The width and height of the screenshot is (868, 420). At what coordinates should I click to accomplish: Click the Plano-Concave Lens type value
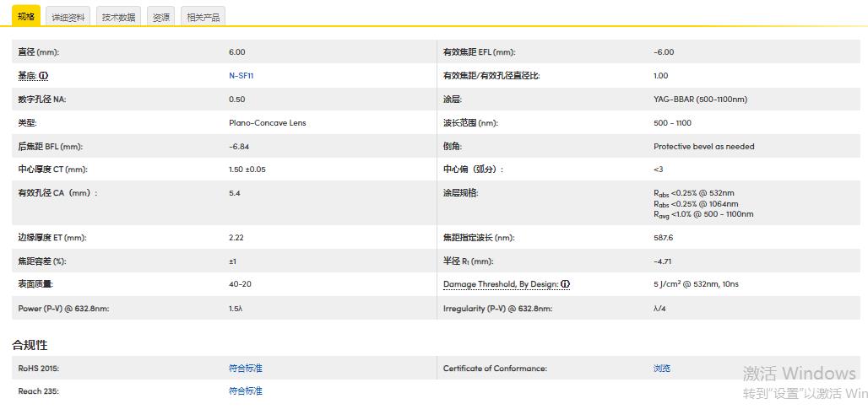point(268,122)
